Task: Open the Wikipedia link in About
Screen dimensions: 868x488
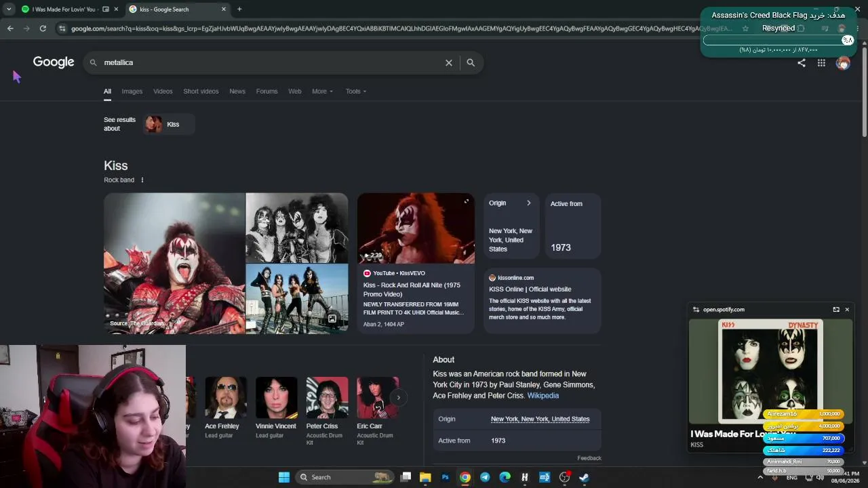Action: click(x=543, y=396)
